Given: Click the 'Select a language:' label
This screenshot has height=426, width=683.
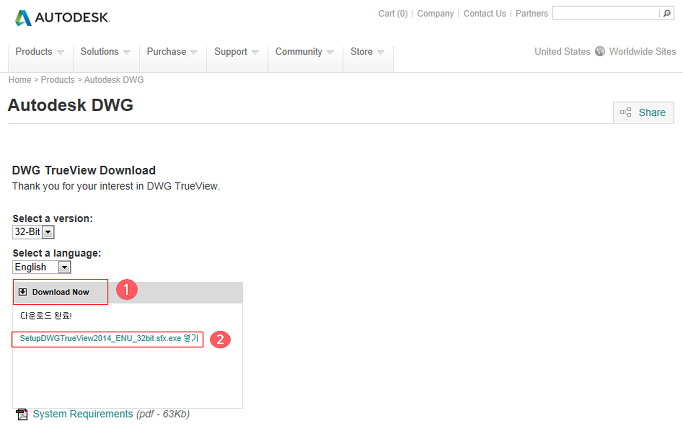Looking at the screenshot, I should coord(57,253).
